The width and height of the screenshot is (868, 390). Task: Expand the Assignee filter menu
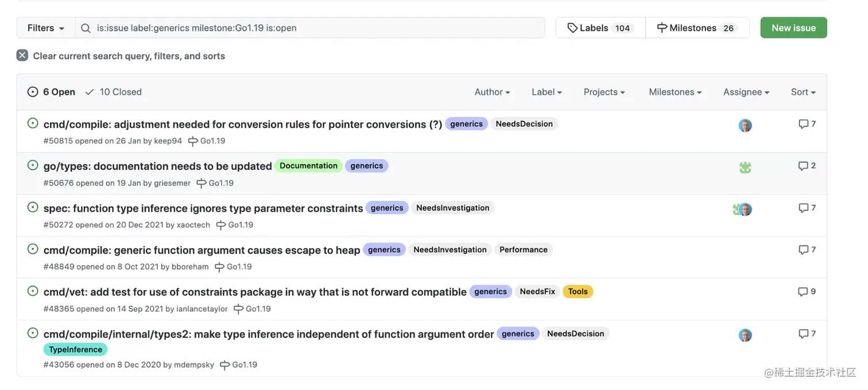pos(746,92)
